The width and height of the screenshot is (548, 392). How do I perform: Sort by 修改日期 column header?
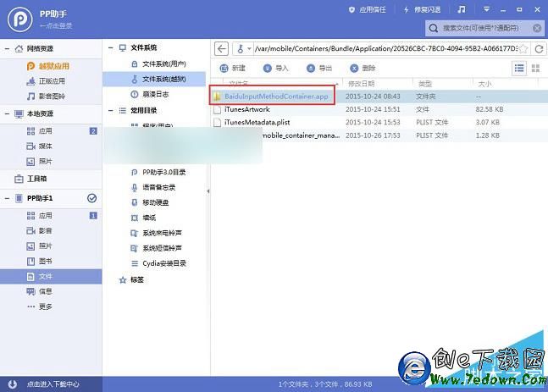[x=362, y=84]
